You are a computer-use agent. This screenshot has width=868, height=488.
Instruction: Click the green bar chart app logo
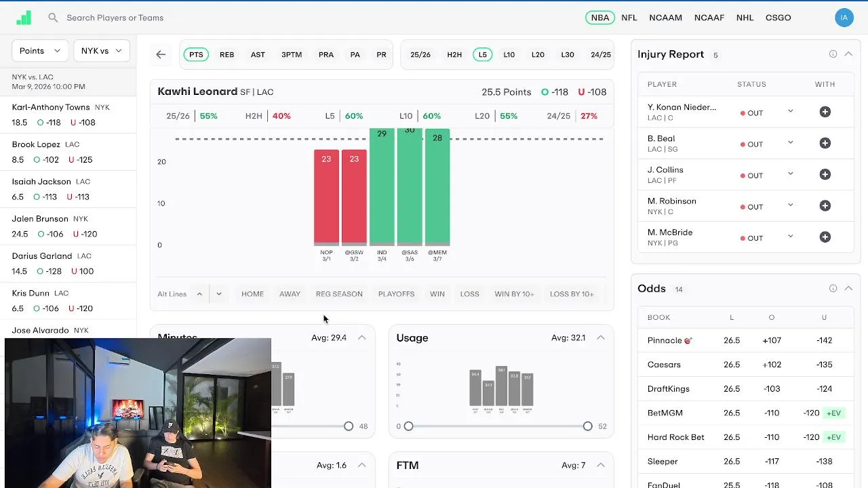tap(24, 18)
